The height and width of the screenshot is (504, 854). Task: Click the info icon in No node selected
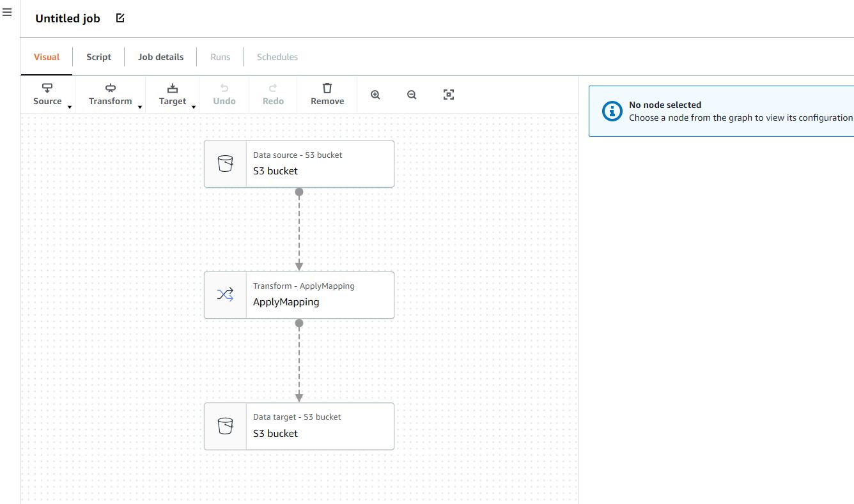pos(612,111)
